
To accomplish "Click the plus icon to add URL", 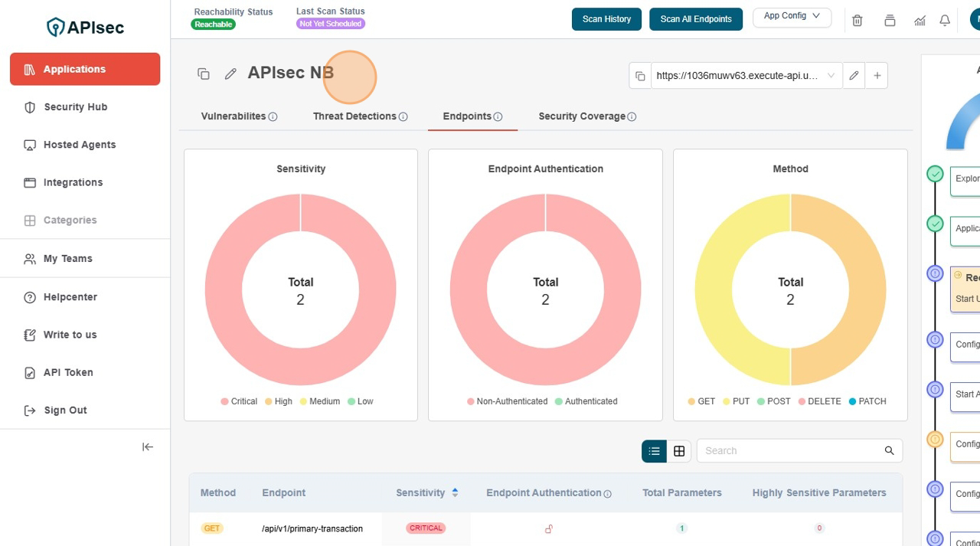I will [877, 76].
